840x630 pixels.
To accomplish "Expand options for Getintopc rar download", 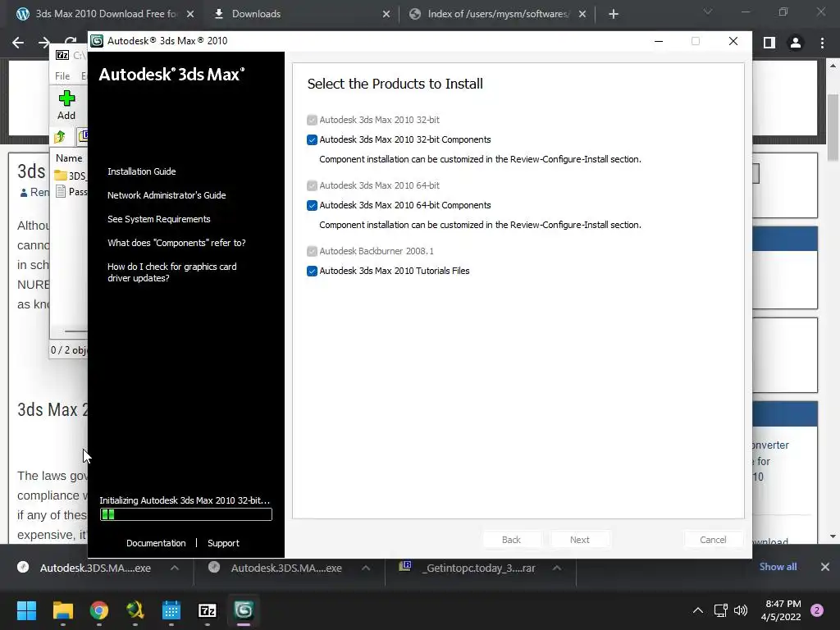I will point(557,568).
